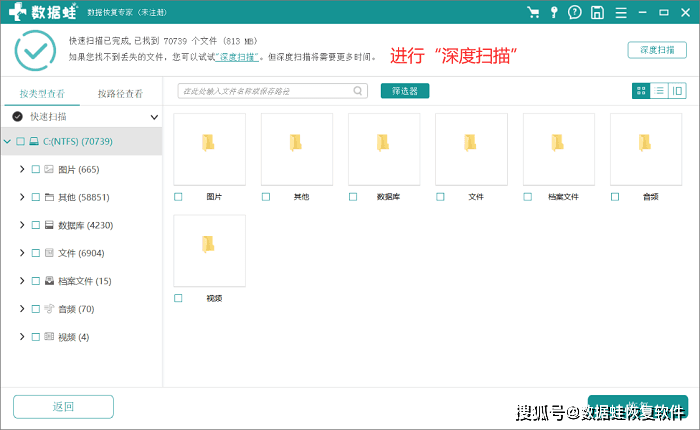Click the search magnifier icon
Screen dimensions: 700x430
pyautogui.click(x=358, y=91)
